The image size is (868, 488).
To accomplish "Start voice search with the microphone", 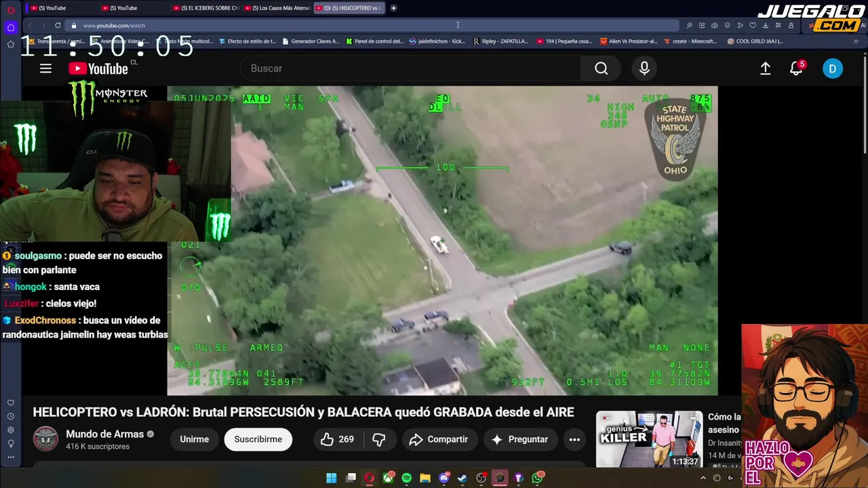I will click(644, 68).
